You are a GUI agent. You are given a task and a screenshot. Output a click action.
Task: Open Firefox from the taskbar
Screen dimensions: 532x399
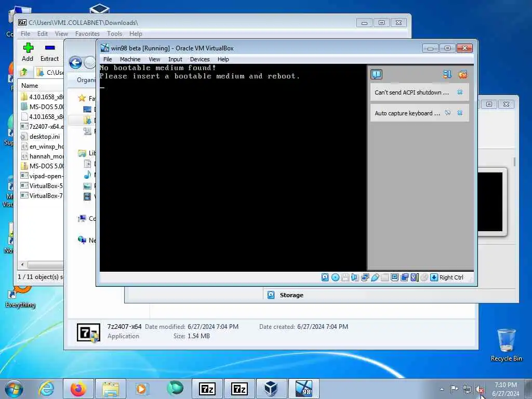tap(78, 389)
